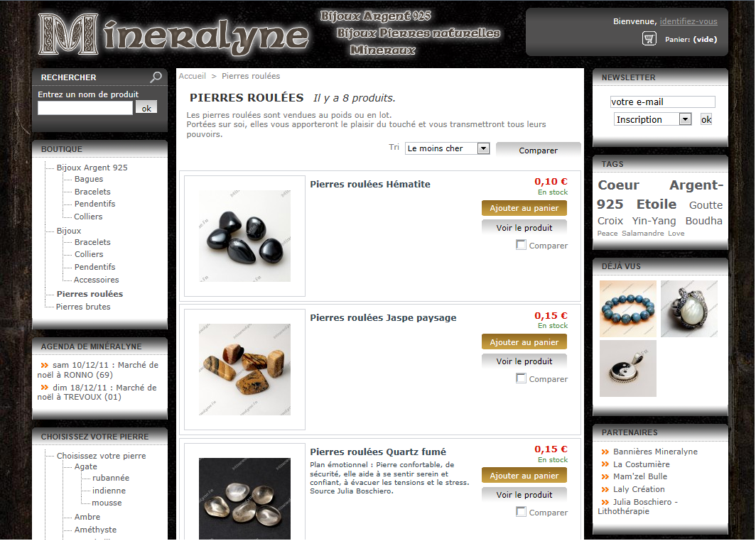Check Comparer for Quartz fumé
The image size is (756, 541).
click(521, 512)
